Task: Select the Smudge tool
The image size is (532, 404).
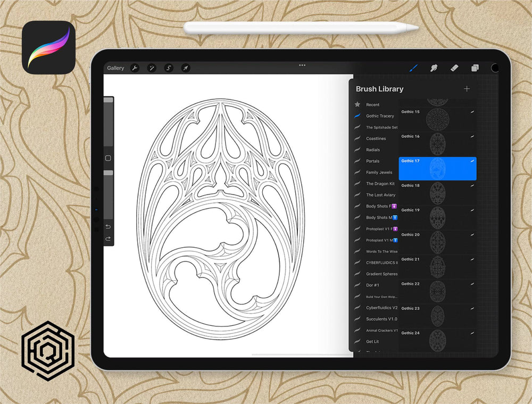Action: 434,68
